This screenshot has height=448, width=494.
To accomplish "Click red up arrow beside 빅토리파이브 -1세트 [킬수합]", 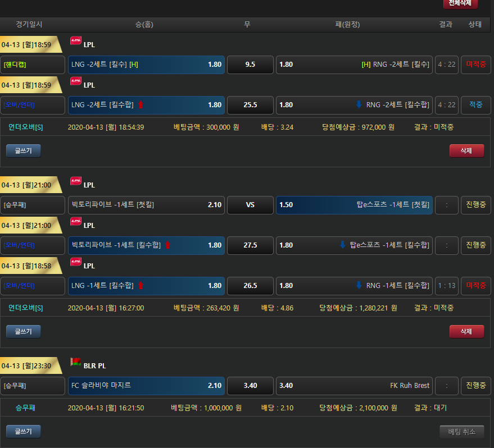I will point(167,245).
